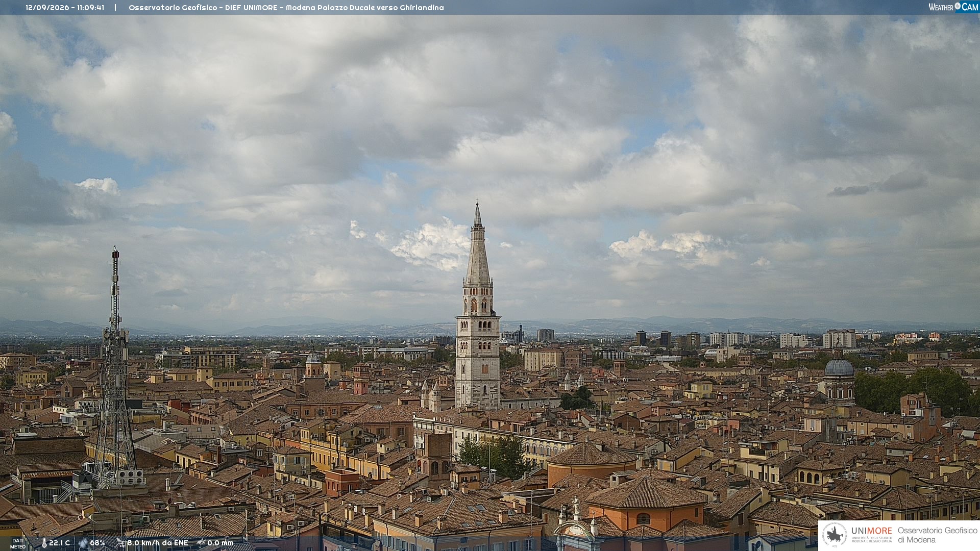Click the Osservatorio Geofisico webcam title text

tap(286, 8)
